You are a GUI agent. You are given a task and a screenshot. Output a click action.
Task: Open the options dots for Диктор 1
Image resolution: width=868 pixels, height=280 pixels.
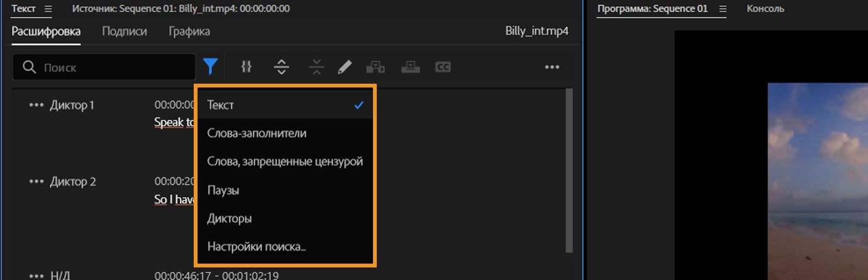click(36, 105)
